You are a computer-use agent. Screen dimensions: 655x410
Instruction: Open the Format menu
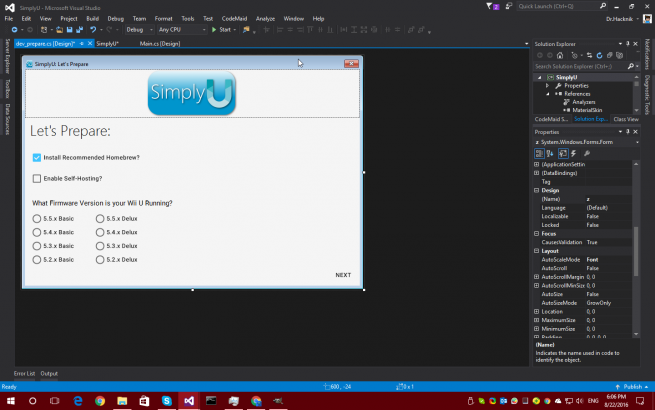point(163,19)
